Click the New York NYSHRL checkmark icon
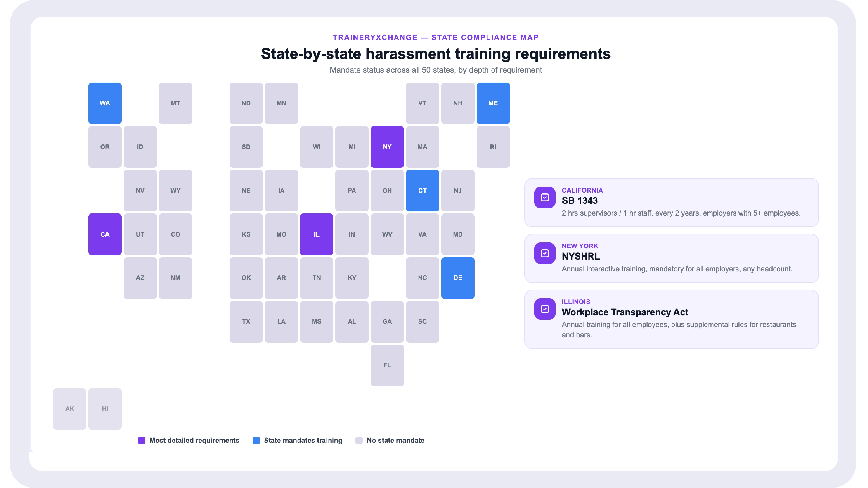This screenshot has width=868, height=488. [544, 253]
